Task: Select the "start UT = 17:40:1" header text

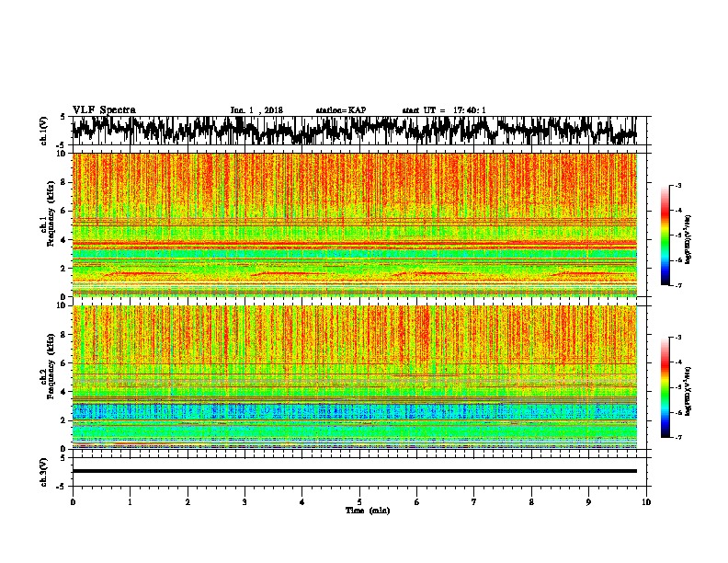Action: coord(444,110)
